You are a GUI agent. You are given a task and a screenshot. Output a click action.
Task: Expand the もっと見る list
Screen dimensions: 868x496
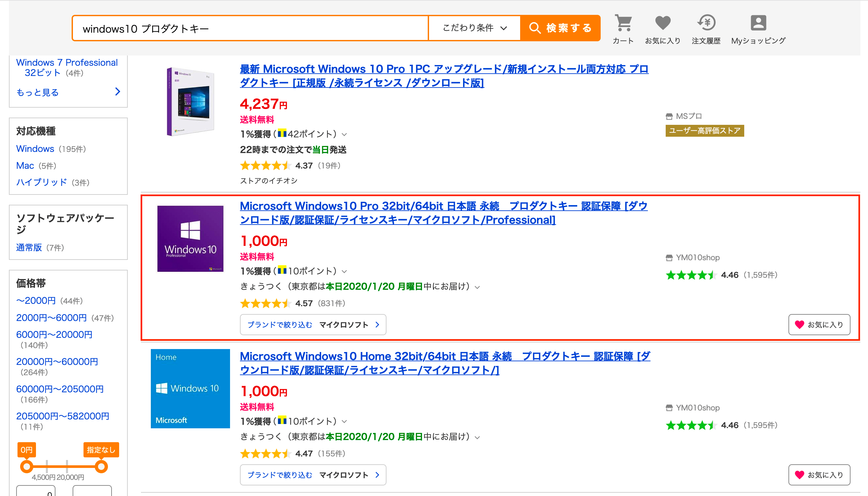(x=68, y=92)
